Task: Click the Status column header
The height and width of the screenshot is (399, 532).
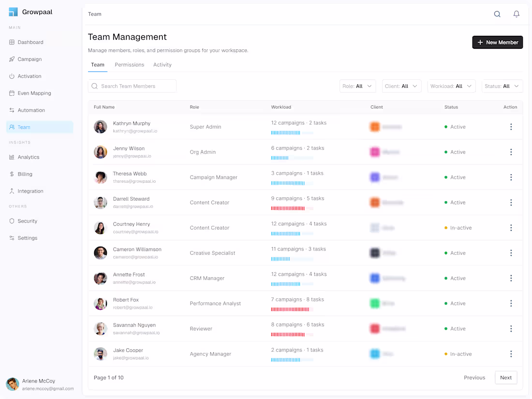Action: point(451,107)
